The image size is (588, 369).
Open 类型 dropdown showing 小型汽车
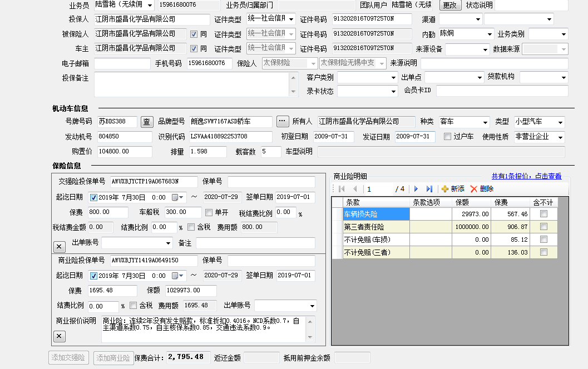point(560,122)
